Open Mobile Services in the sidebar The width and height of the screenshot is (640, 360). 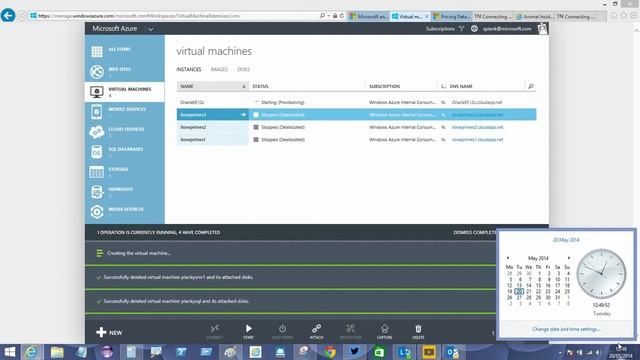(124, 111)
